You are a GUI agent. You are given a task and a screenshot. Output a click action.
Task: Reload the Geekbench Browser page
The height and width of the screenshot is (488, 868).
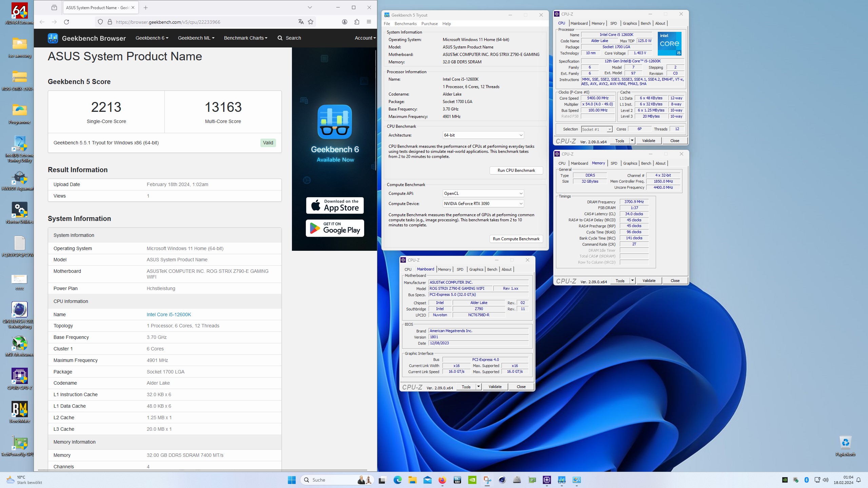pyautogui.click(x=66, y=22)
